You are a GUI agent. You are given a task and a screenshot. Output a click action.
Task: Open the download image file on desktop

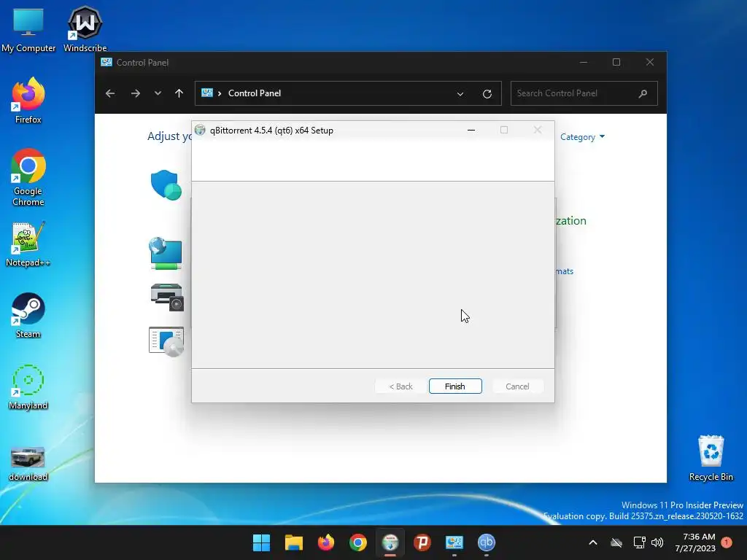(28, 463)
